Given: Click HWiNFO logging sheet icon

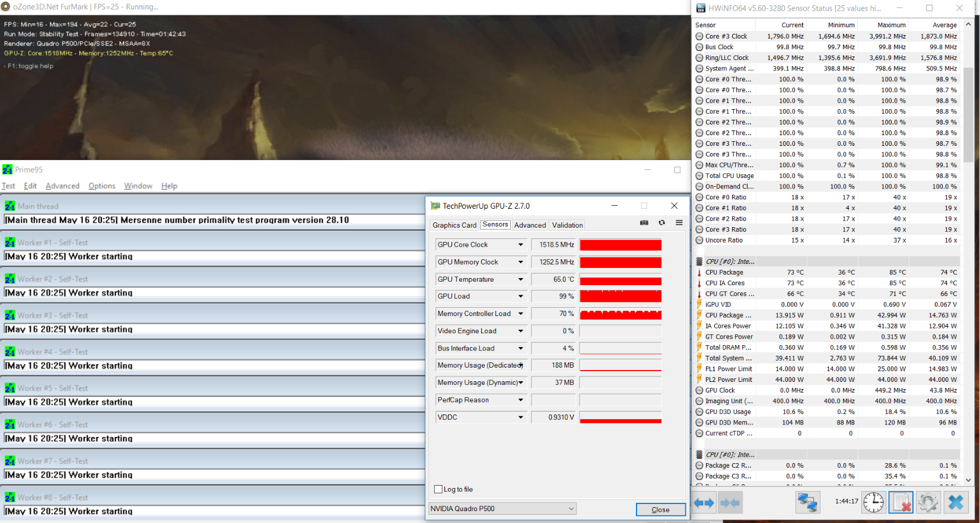Looking at the screenshot, I should coord(901,502).
